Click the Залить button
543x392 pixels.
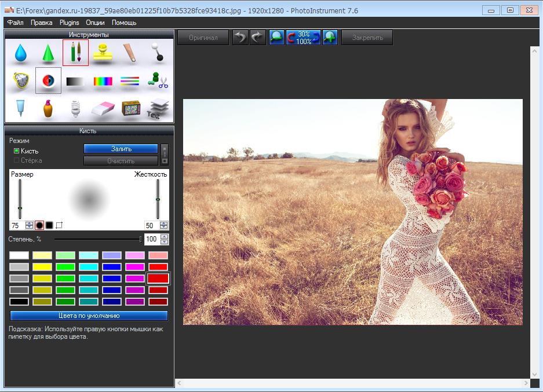(x=121, y=149)
